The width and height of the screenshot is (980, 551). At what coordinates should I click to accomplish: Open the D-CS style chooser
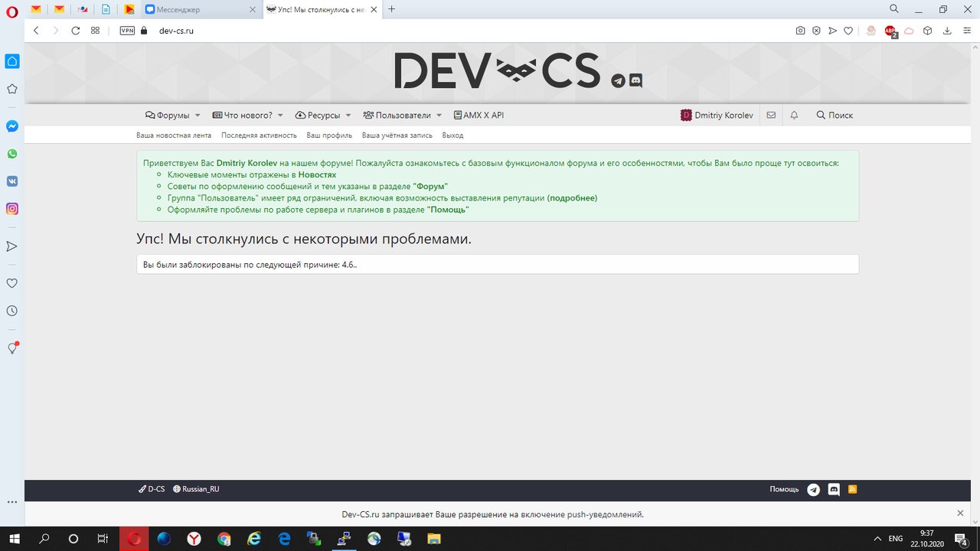pos(152,489)
